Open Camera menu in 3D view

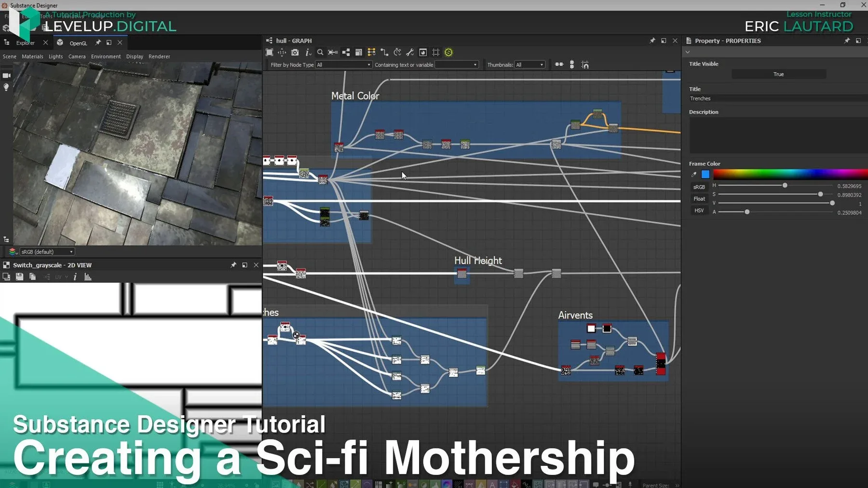[77, 57]
